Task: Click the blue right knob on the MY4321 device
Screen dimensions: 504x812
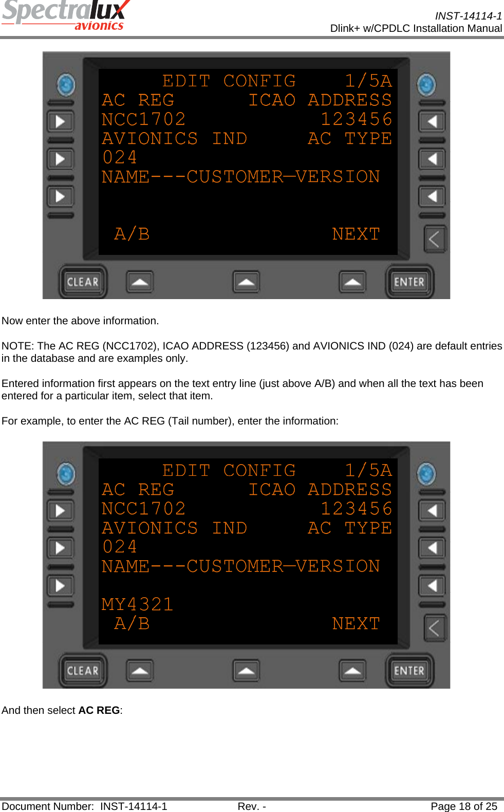Action: click(426, 474)
